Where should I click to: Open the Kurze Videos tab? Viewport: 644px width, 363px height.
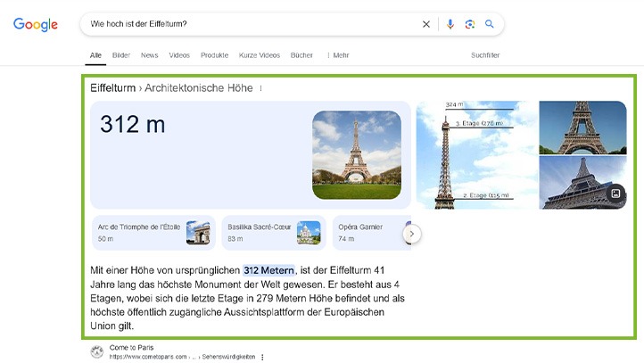(x=260, y=55)
